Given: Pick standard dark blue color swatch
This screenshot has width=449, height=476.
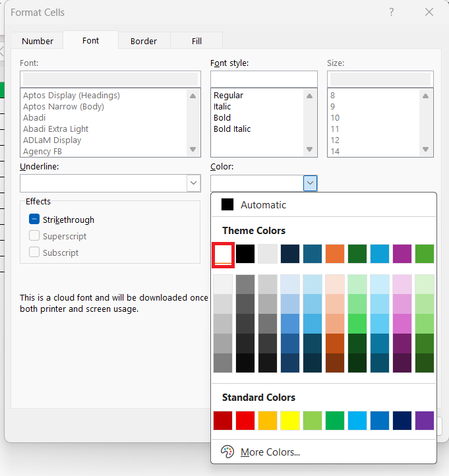Looking at the screenshot, I should 402,421.
